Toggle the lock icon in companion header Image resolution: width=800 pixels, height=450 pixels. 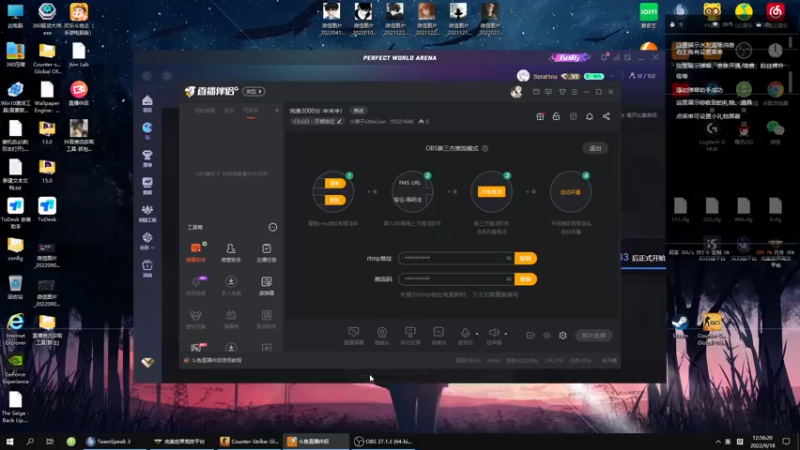[x=556, y=116]
